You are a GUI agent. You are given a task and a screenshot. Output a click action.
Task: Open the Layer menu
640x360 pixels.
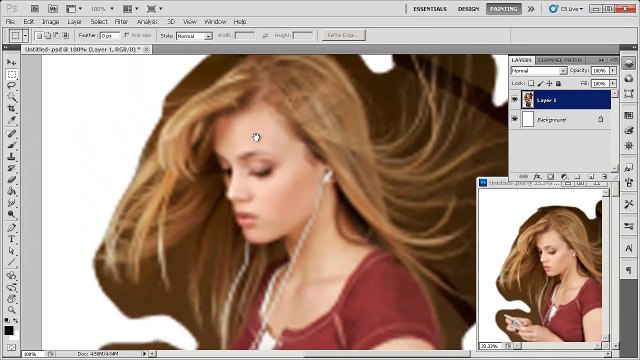coord(74,21)
